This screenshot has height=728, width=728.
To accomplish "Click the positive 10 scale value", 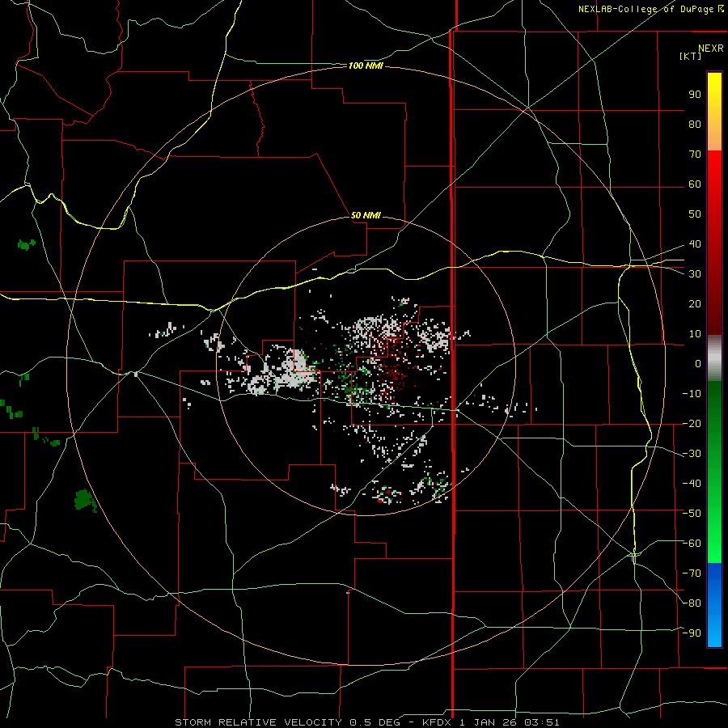I will point(695,334).
